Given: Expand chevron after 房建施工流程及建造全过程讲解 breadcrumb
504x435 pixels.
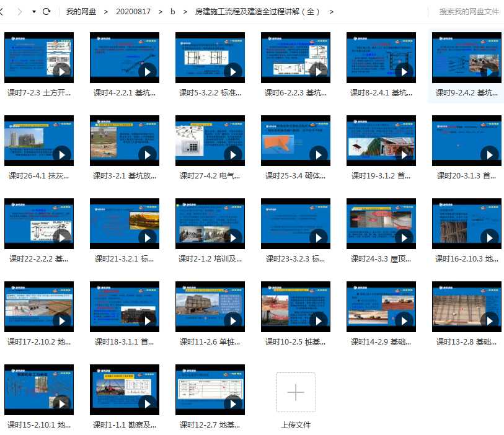Looking at the screenshot, I should click(x=332, y=12).
